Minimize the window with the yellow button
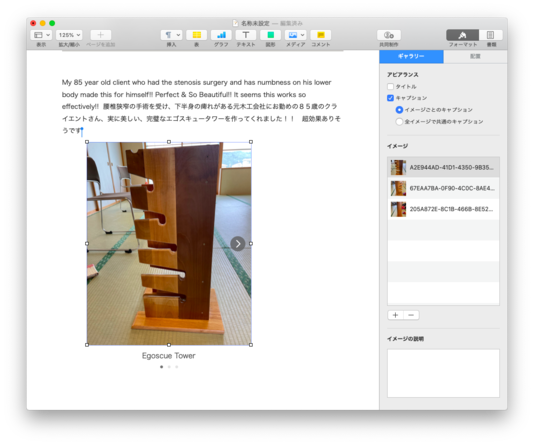This screenshot has width=534, height=445. (x=43, y=23)
